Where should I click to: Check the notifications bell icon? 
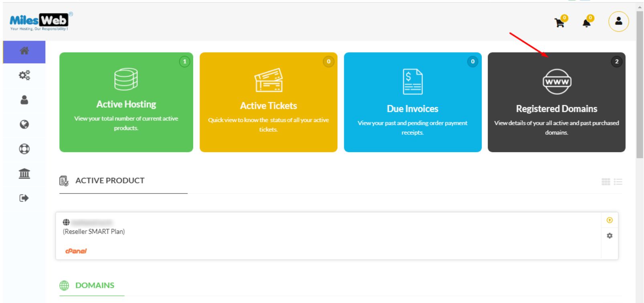(586, 22)
